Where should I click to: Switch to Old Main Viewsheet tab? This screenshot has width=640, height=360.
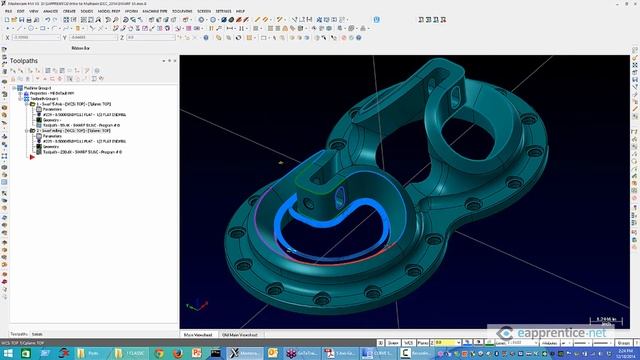point(240,335)
